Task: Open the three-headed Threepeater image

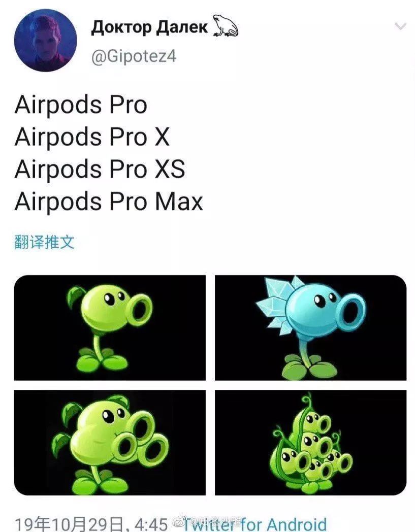Action: click(x=110, y=443)
